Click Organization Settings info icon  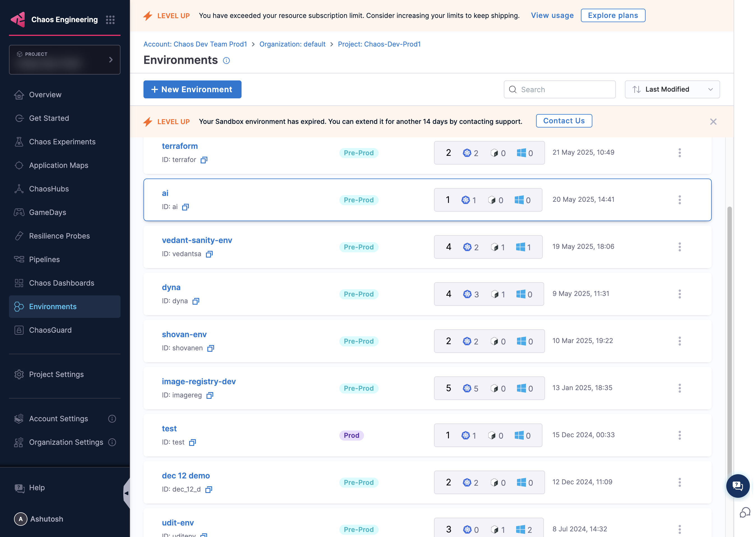(x=112, y=443)
